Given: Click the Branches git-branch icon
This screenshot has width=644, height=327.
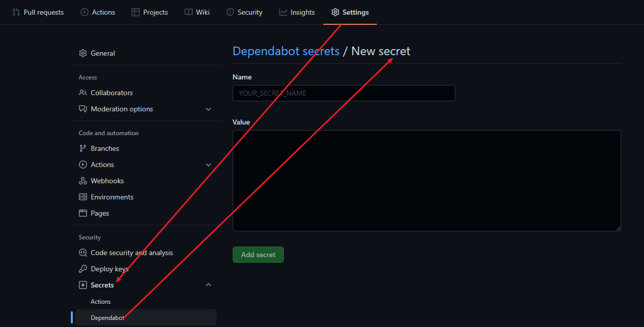Looking at the screenshot, I should (x=83, y=148).
